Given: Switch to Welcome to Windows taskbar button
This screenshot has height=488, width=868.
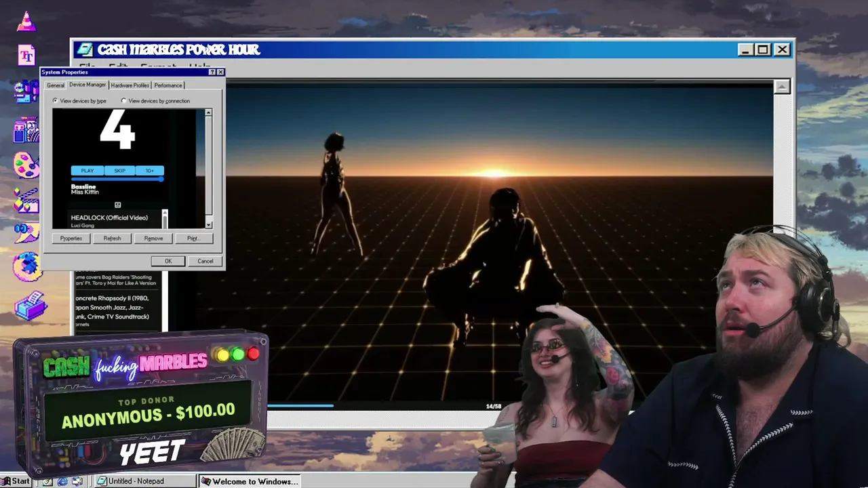Looking at the screenshot, I should pos(251,481).
